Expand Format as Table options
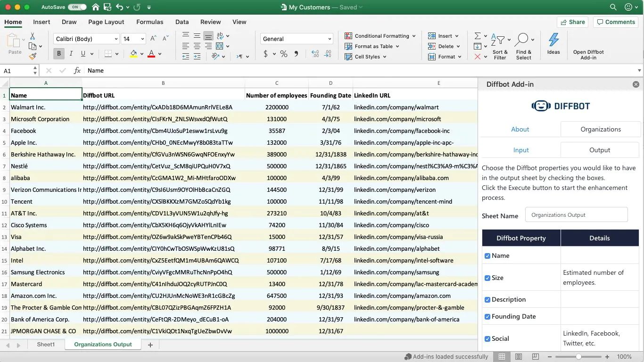Viewport: 644px width, 362px height. point(372,46)
